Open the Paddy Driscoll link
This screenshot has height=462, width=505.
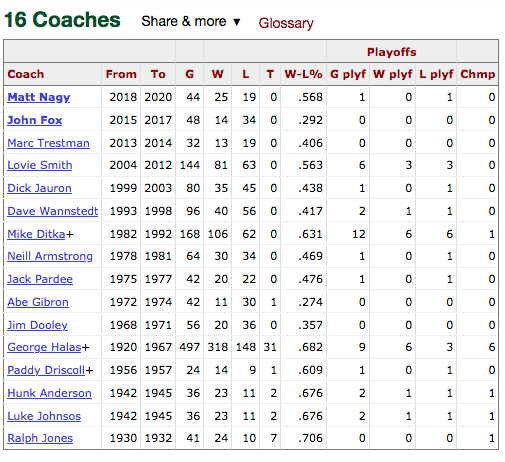(46, 370)
